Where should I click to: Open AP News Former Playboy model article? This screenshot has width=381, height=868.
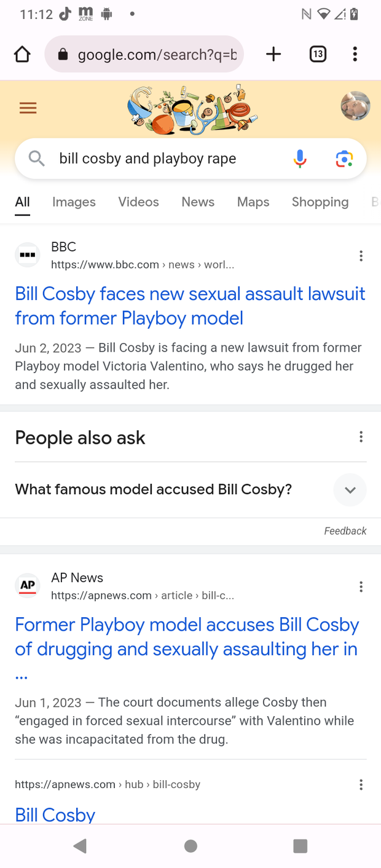coord(187,649)
